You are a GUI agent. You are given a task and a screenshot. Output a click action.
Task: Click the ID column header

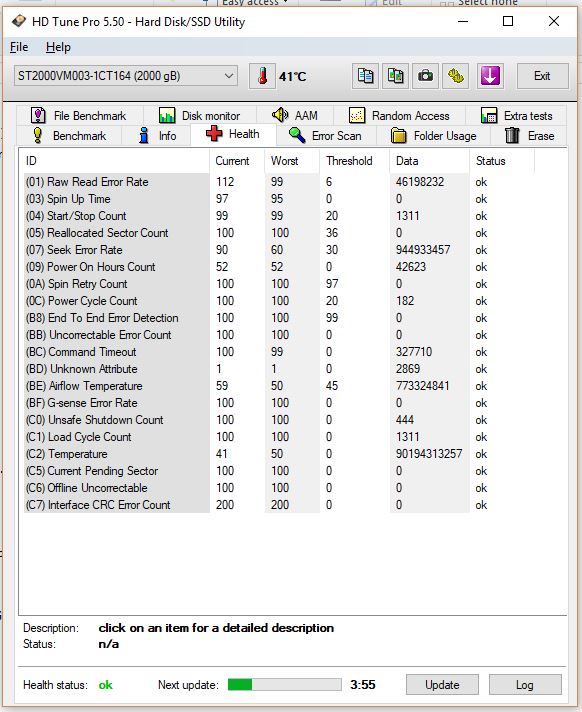pos(114,161)
